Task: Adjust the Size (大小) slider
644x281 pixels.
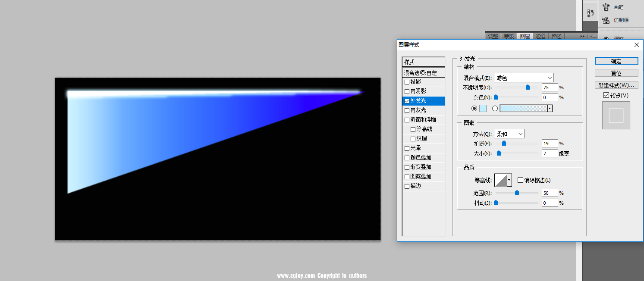Action: pyautogui.click(x=499, y=153)
